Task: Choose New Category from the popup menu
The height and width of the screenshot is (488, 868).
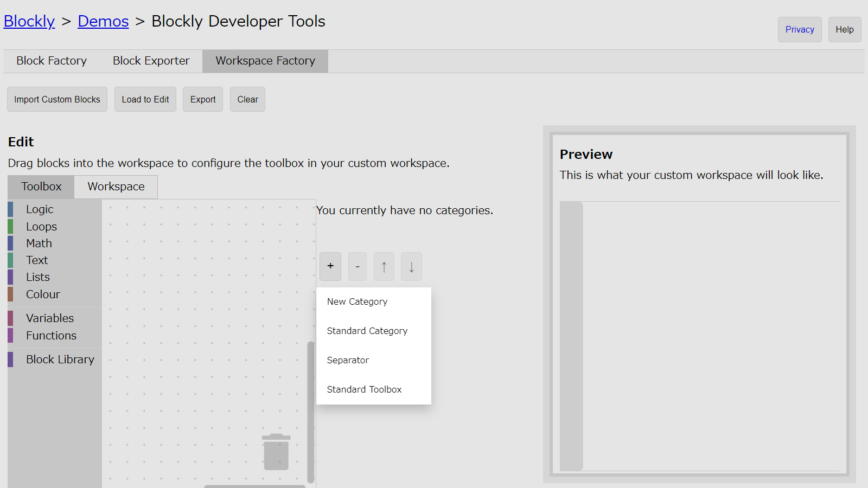Action: click(x=357, y=302)
